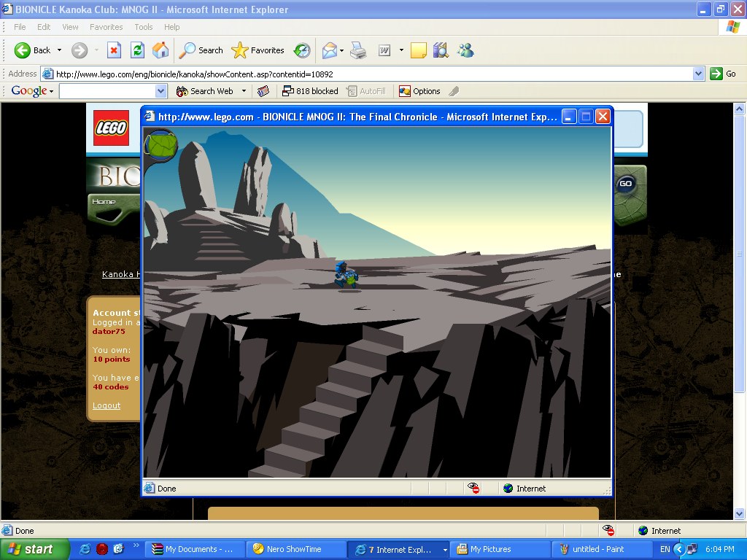Click the red quick launch icon

pos(102,549)
